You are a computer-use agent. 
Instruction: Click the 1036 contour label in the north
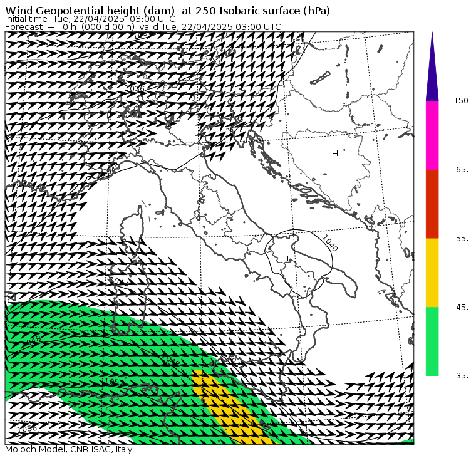[x=135, y=89]
